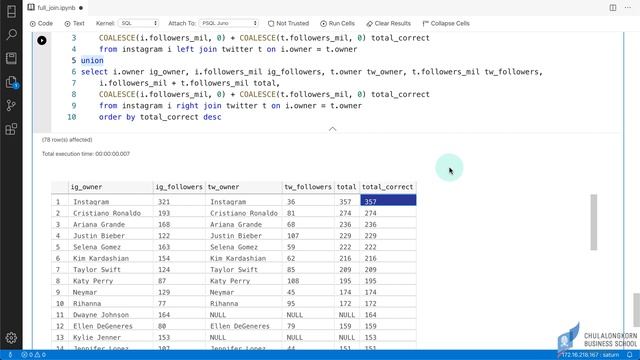Select the ig_owner cell 'Kylie Jenner'
640x360 pixels.
point(111,337)
